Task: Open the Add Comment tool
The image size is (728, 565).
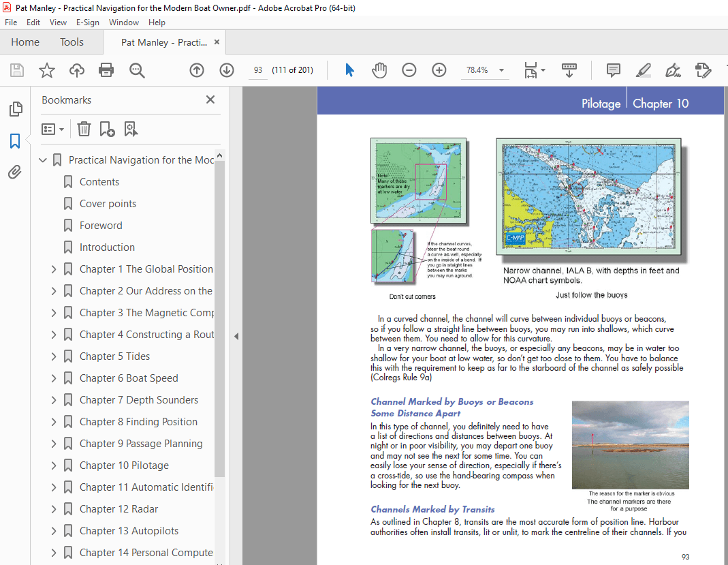Action: (613, 70)
